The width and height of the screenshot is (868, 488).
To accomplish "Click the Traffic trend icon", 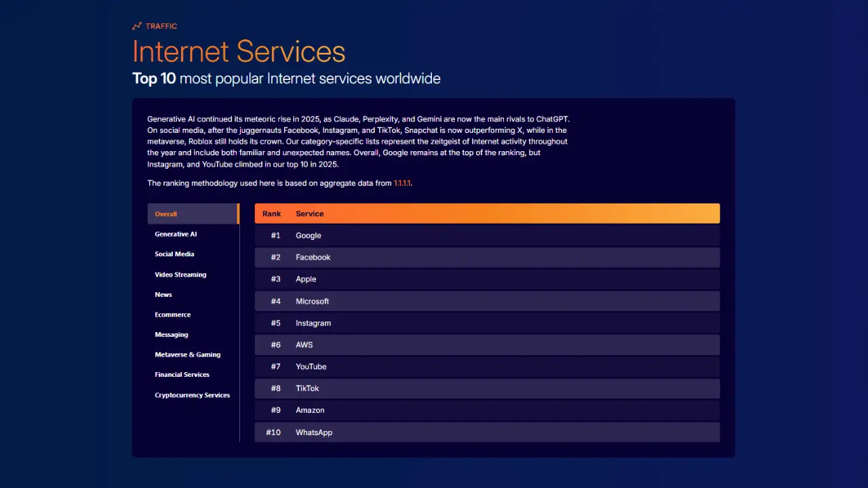I will tap(137, 26).
